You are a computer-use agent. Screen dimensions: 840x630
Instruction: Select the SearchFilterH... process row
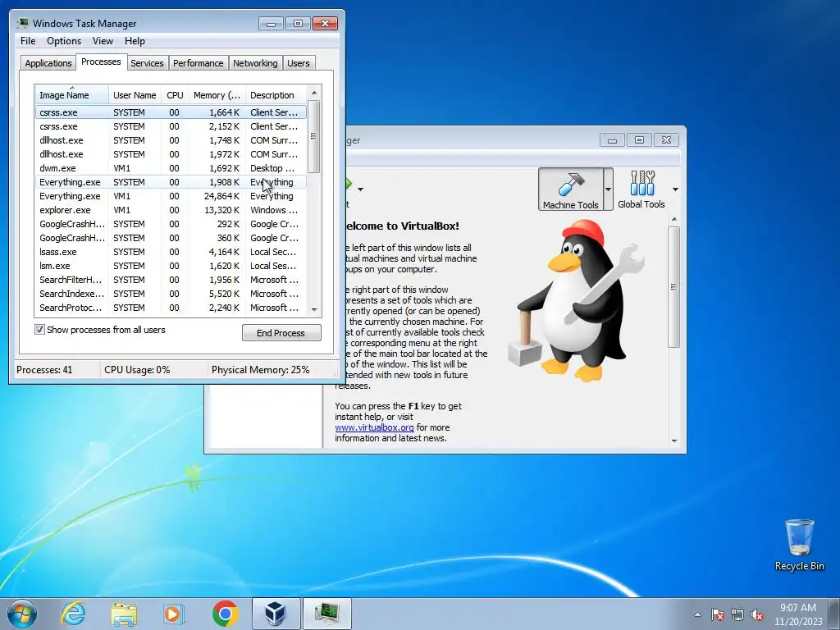pyautogui.click(x=171, y=280)
